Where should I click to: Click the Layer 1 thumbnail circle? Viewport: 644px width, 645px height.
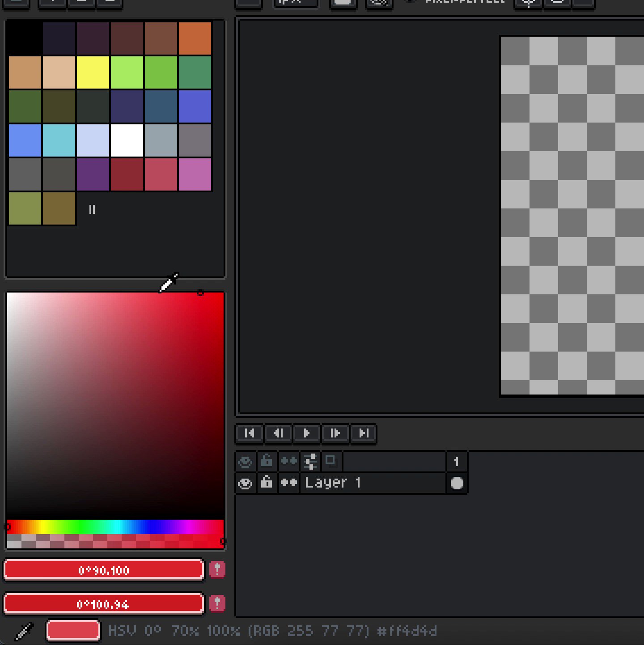pyautogui.click(x=457, y=483)
